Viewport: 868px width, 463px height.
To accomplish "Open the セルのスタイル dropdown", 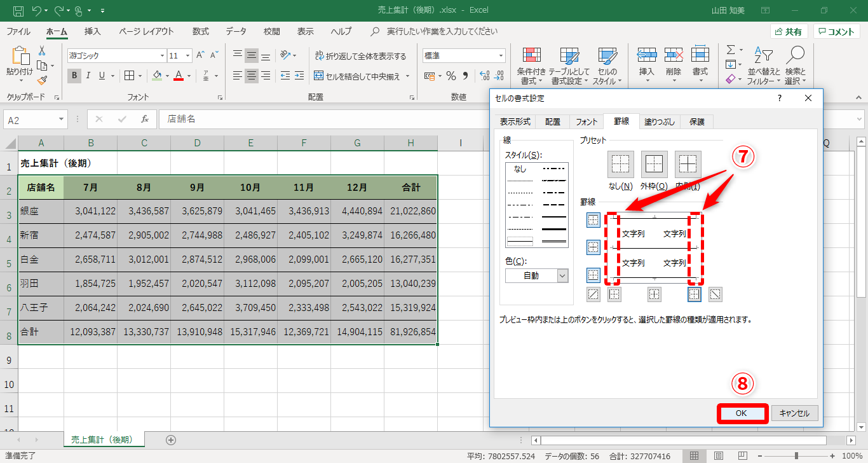I will [607, 66].
